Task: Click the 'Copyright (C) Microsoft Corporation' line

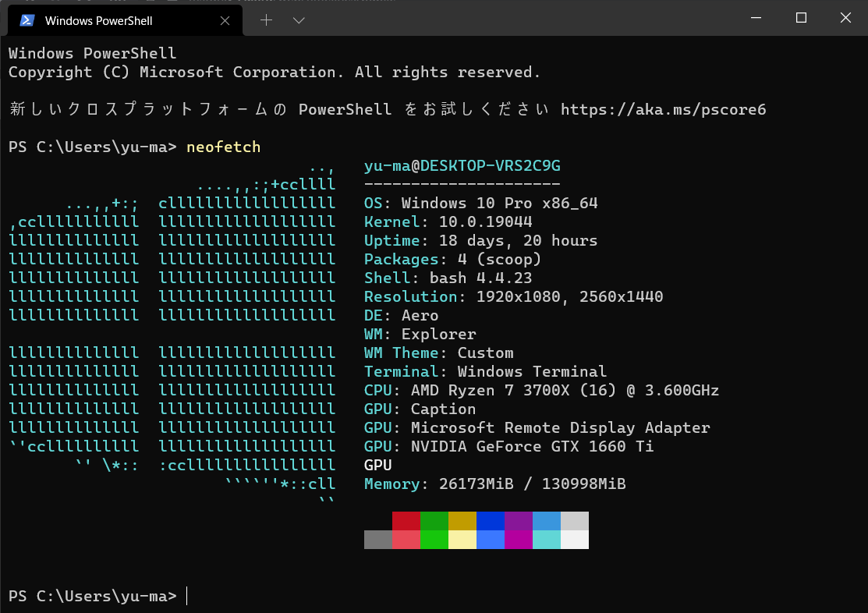Action: pyautogui.click(x=275, y=72)
